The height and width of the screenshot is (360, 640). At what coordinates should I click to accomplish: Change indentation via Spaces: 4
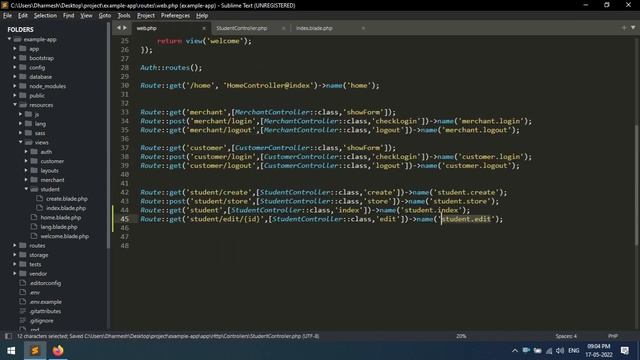click(566, 336)
